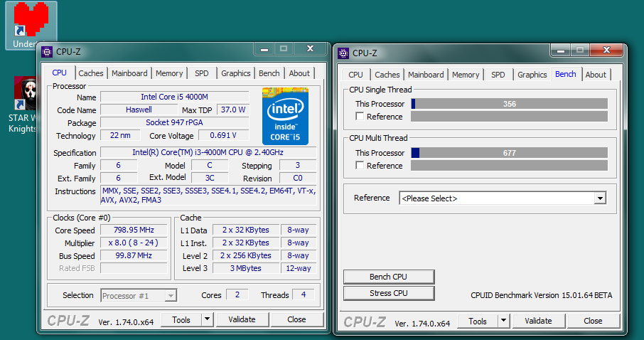Click the Technology value 22 nm
Viewport: 644px width, 340px height.
120,135
